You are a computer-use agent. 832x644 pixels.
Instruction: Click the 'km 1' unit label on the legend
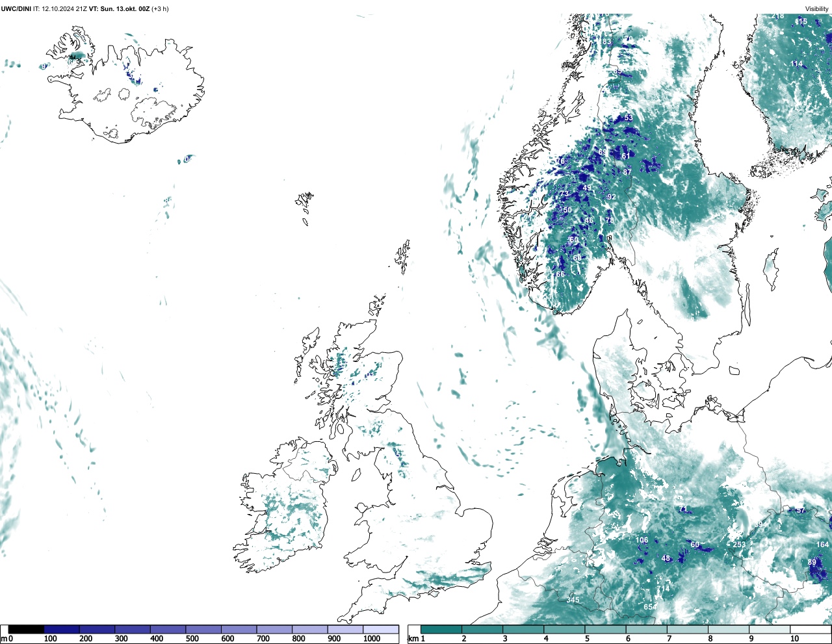[x=416, y=639]
